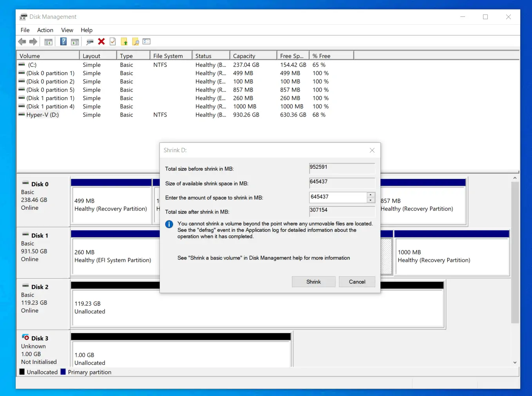Click scrollbar up arrow in disk pane
The image size is (532, 396).
click(x=515, y=178)
